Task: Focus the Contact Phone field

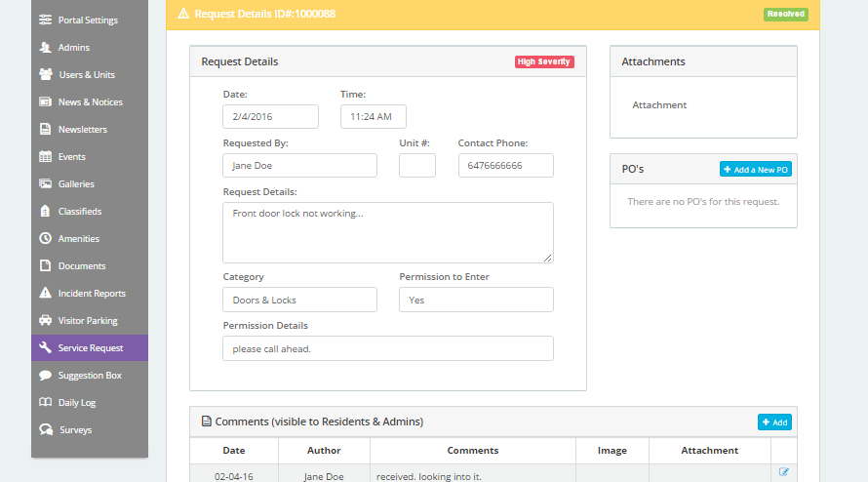Action: (x=505, y=166)
